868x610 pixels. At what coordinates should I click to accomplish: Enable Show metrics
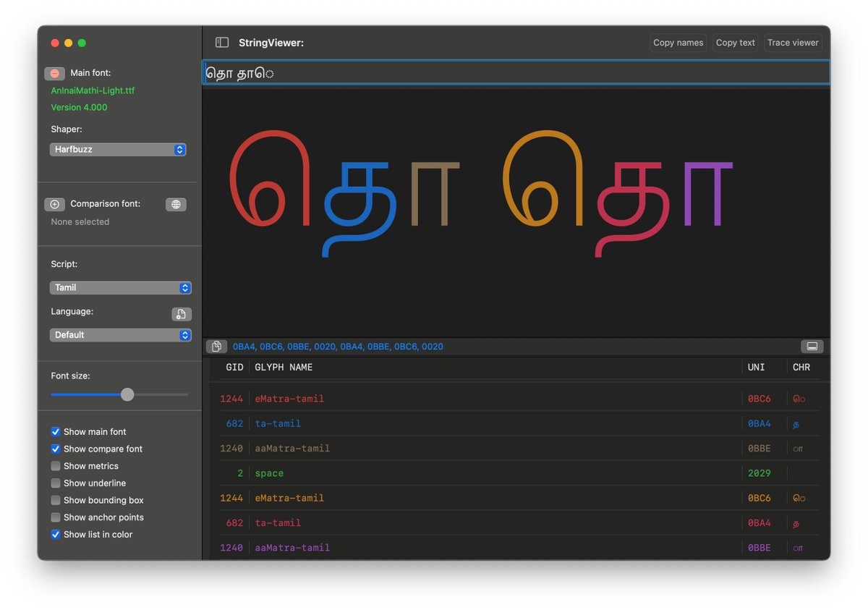click(x=56, y=466)
